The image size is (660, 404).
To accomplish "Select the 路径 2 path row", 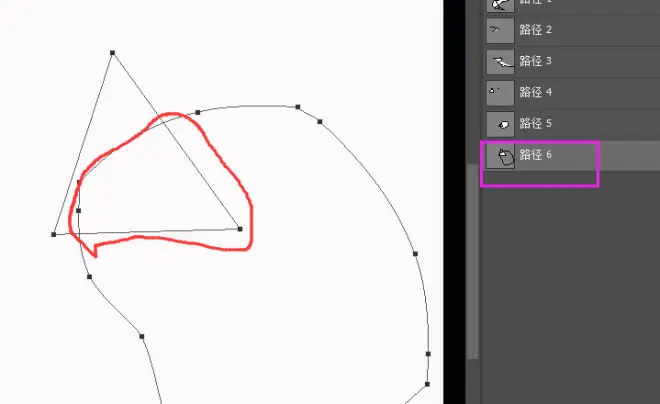I will (x=571, y=30).
